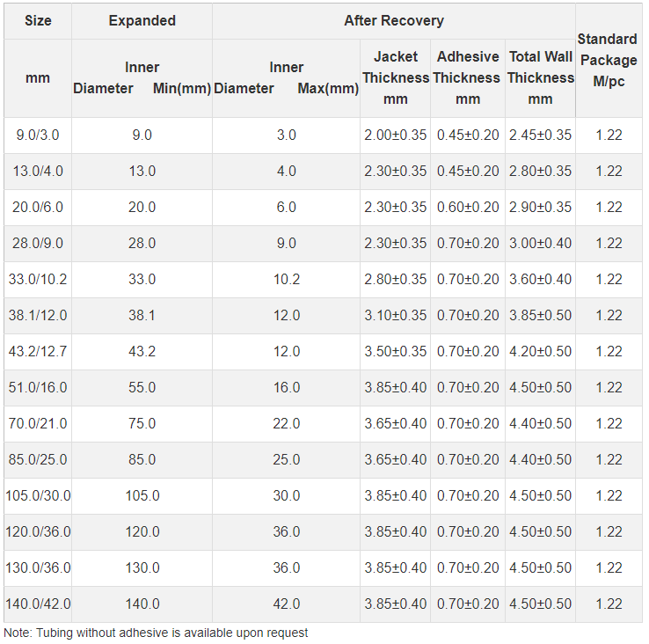The height and width of the screenshot is (644, 649).
Task: Click the Jacket Thickness mm header
Action: pos(395,77)
